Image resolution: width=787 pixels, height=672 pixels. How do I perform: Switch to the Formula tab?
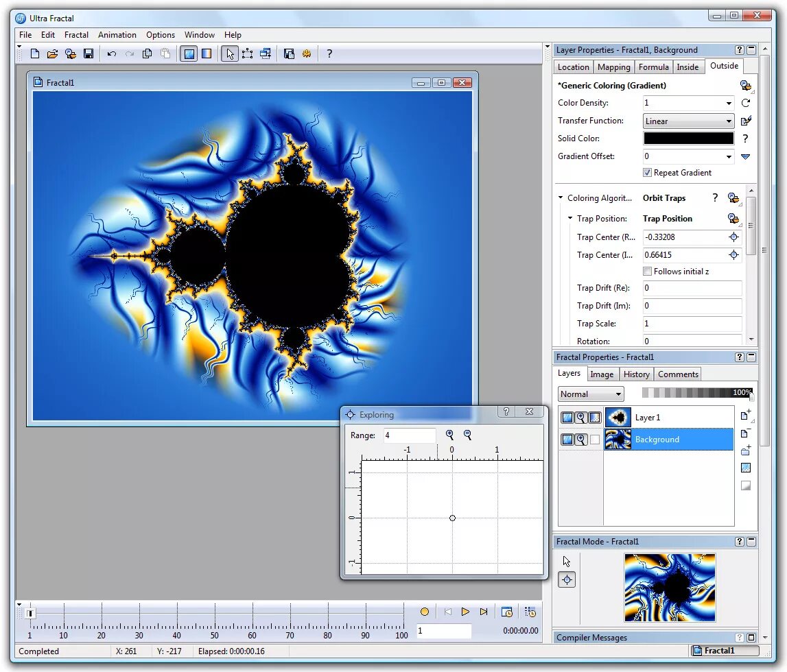point(653,67)
